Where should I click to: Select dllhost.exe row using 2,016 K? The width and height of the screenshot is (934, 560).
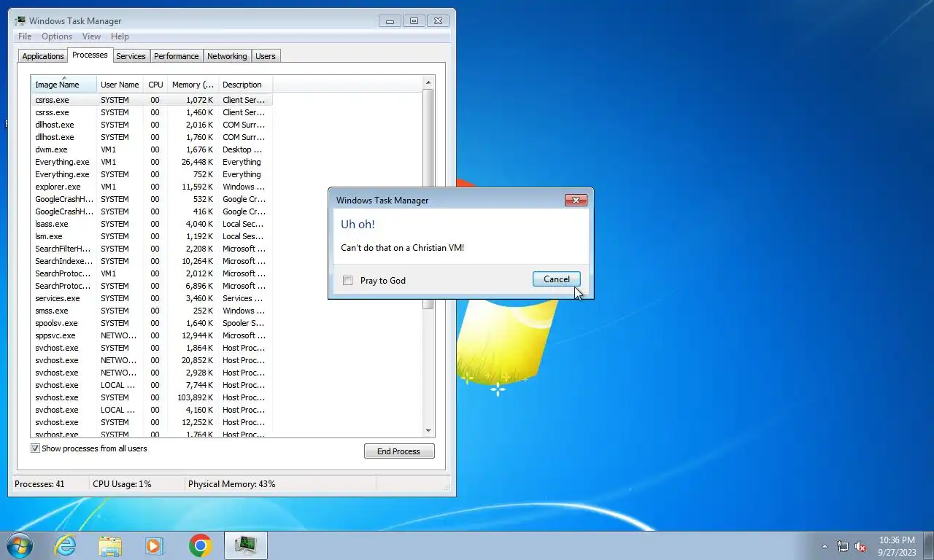[152, 125]
